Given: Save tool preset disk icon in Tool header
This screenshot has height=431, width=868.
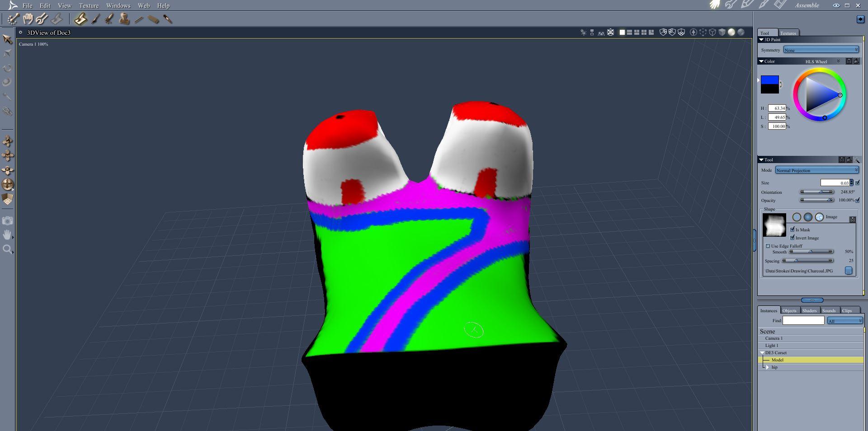Looking at the screenshot, I should pyautogui.click(x=842, y=159).
